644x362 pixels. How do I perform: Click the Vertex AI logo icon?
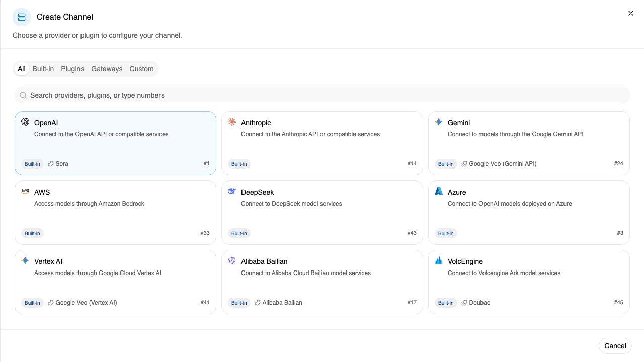25,260
